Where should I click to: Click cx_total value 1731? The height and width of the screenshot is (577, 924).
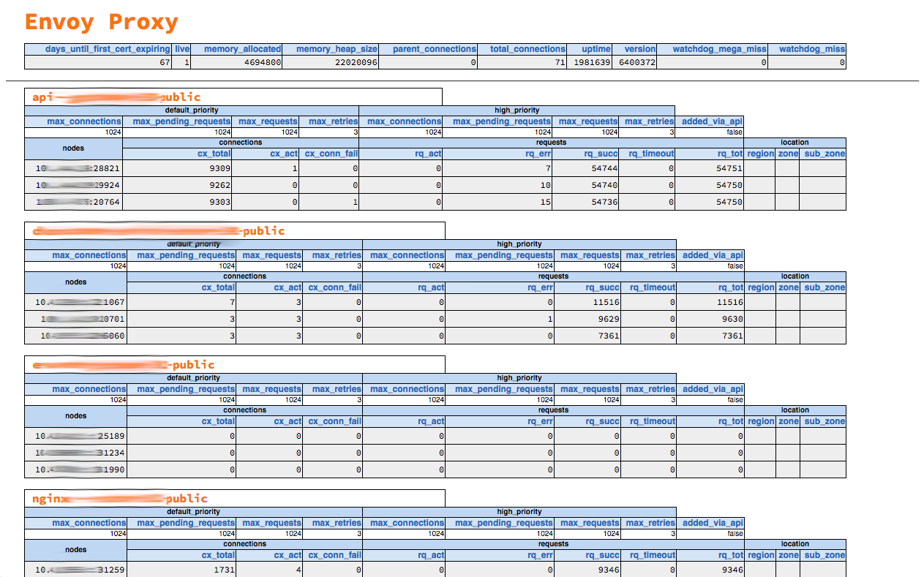point(223,570)
